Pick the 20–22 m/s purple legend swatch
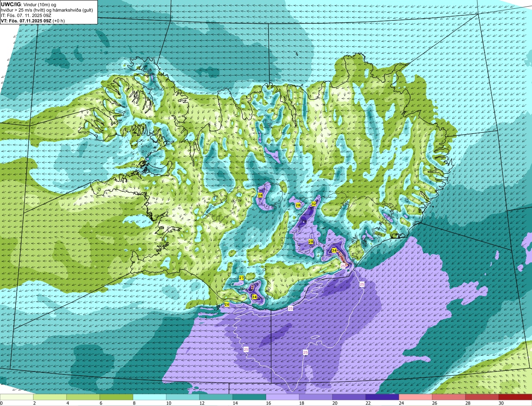Screen dimensions: 532x406 [349, 397]
